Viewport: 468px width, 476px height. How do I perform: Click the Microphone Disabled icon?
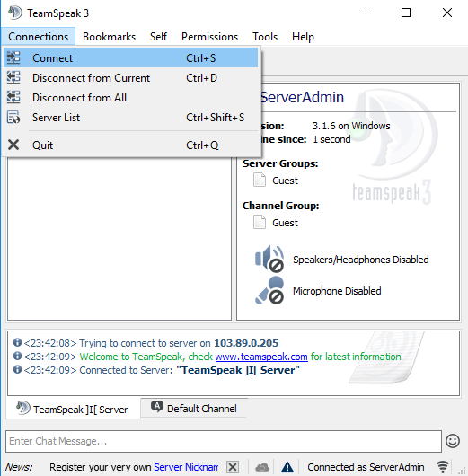coord(269,290)
